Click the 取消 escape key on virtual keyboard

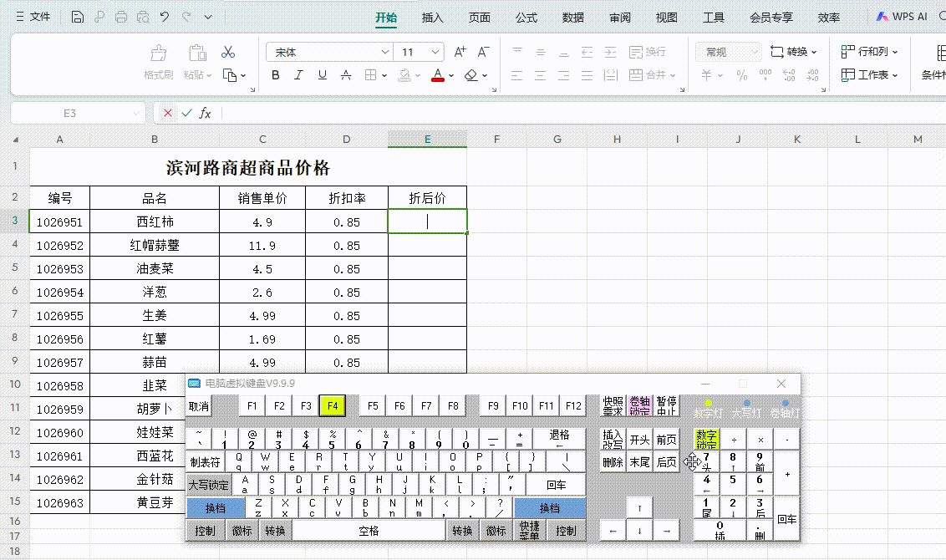(x=199, y=406)
